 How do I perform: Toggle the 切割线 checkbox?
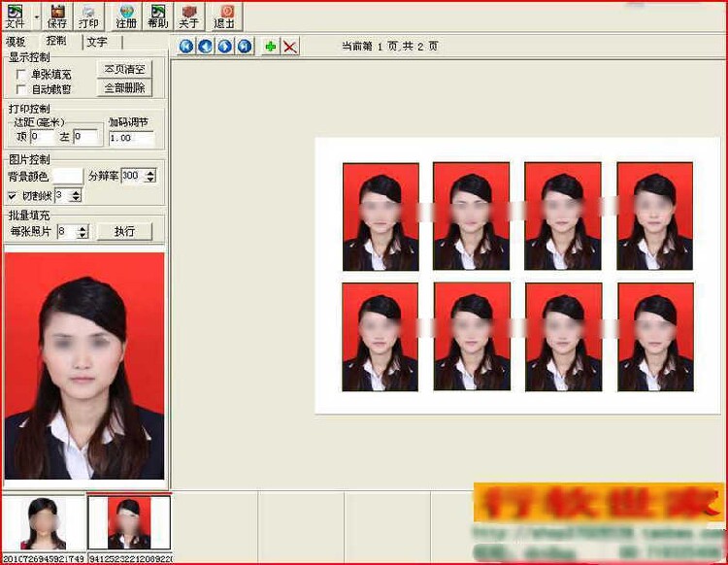[x=12, y=196]
